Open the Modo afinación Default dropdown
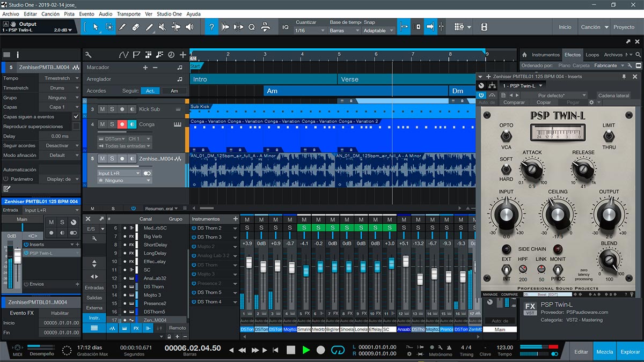The width and height of the screenshot is (644, 362). pyautogui.click(x=60, y=156)
